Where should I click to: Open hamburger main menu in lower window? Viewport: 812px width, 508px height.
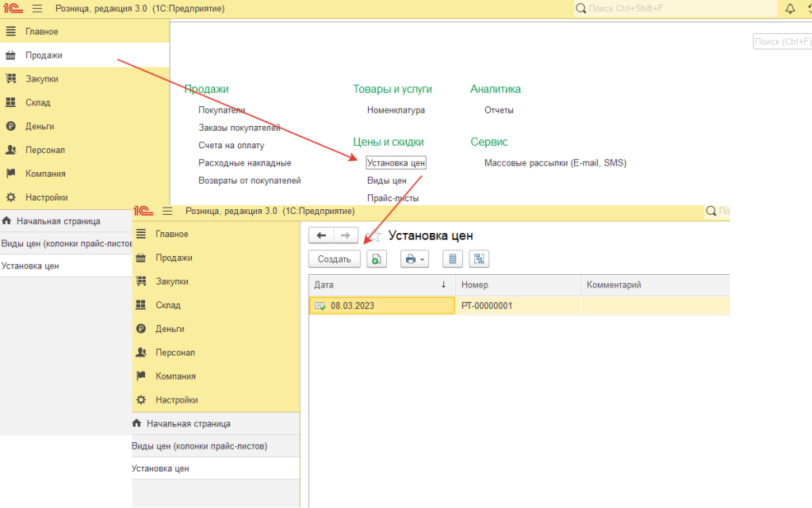(x=167, y=211)
